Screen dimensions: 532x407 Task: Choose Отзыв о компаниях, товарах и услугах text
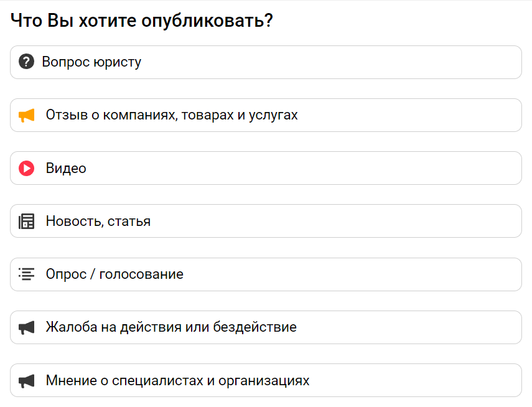[172, 115]
